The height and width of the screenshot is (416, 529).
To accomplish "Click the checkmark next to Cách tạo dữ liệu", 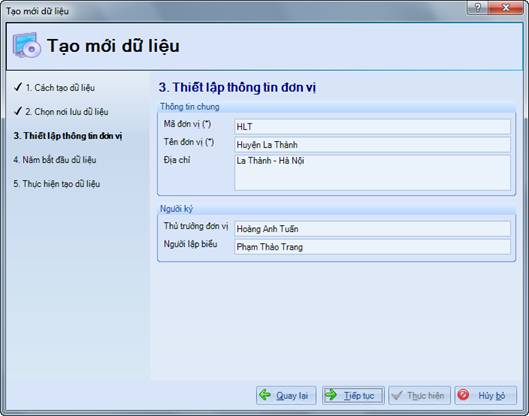I will (x=18, y=87).
